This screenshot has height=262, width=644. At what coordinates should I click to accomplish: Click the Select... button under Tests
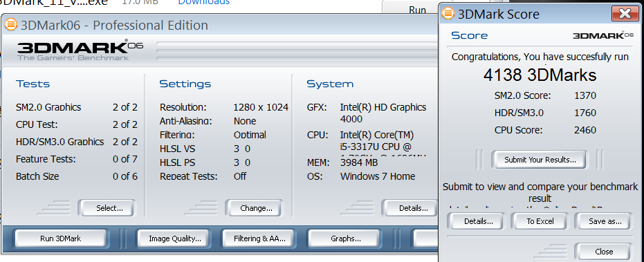[x=107, y=208]
